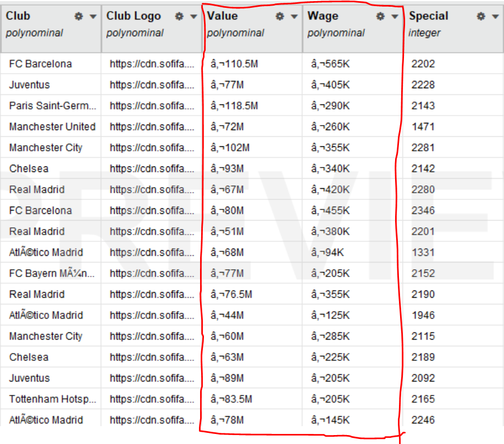Select the Special value 2202
504x444 pixels.
423,64
